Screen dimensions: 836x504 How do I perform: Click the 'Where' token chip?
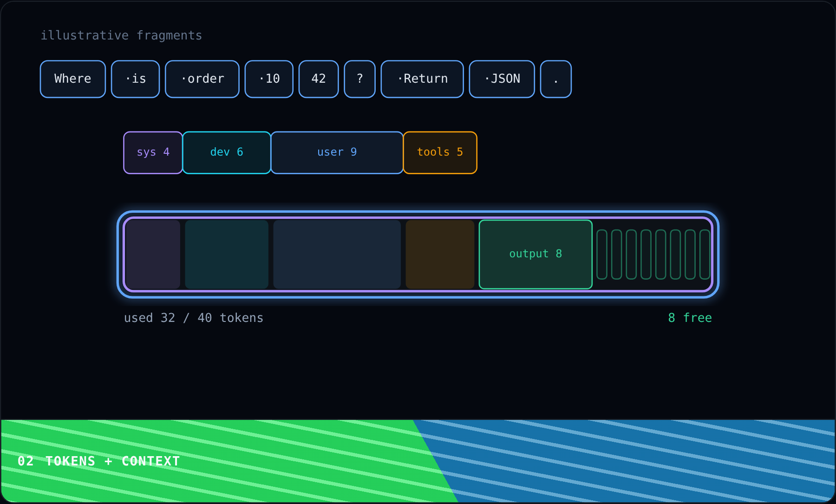(x=73, y=79)
